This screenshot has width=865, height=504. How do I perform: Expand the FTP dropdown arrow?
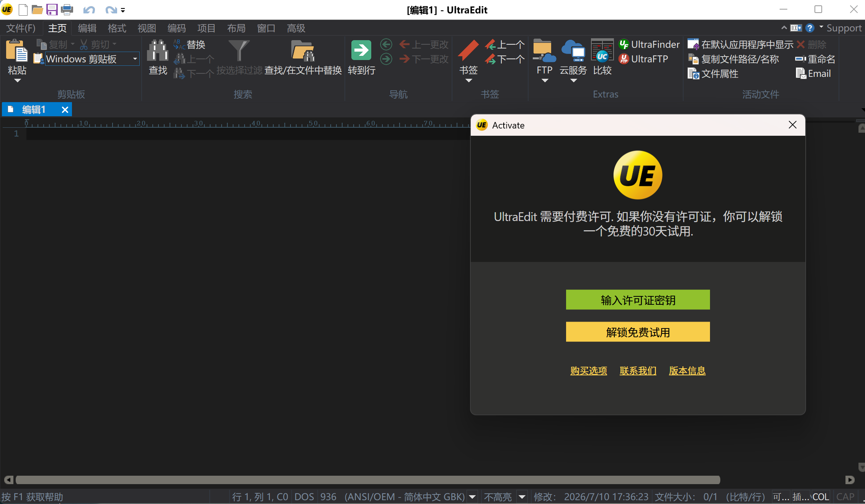pyautogui.click(x=545, y=81)
